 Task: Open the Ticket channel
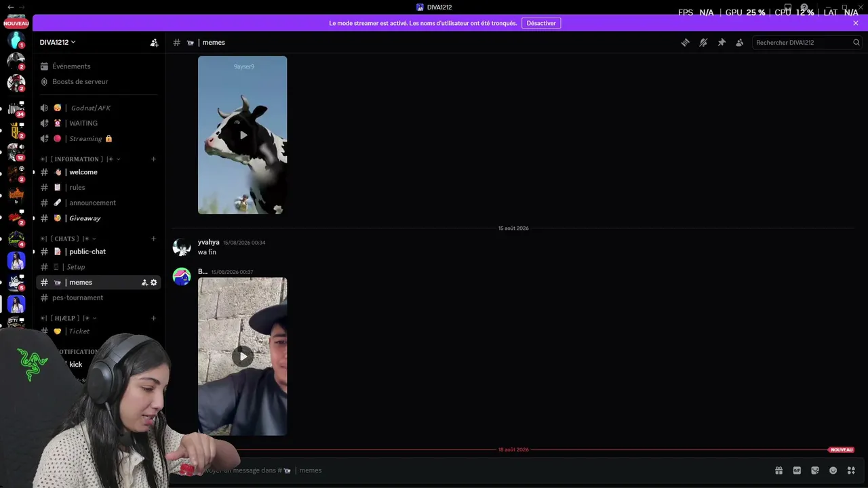click(98, 331)
